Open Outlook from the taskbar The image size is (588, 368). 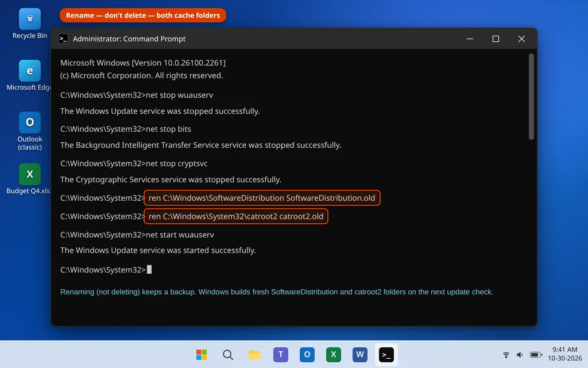click(307, 354)
